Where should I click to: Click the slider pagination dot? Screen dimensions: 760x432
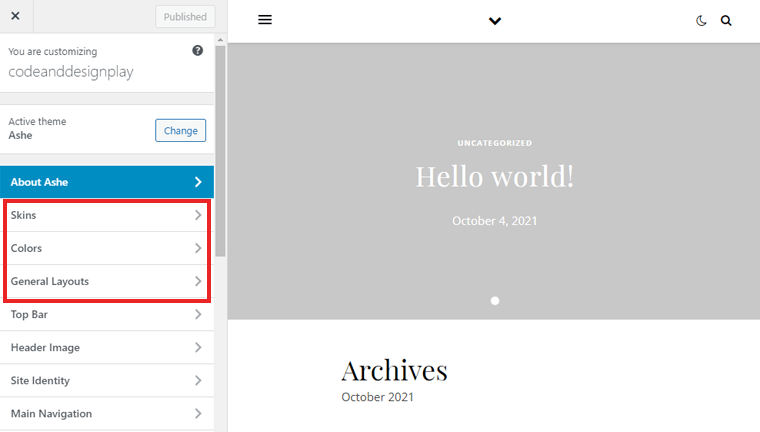(x=495, y=300)
